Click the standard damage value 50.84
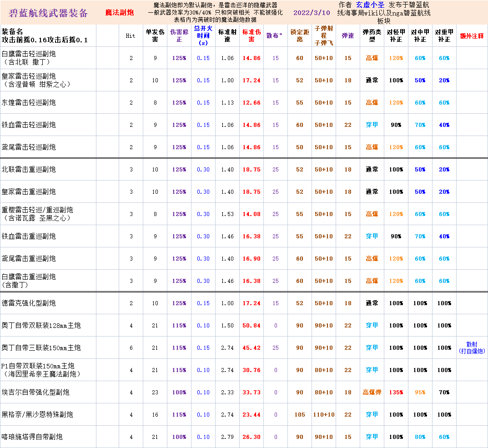488x448 pixels. [x=252, y=326]
